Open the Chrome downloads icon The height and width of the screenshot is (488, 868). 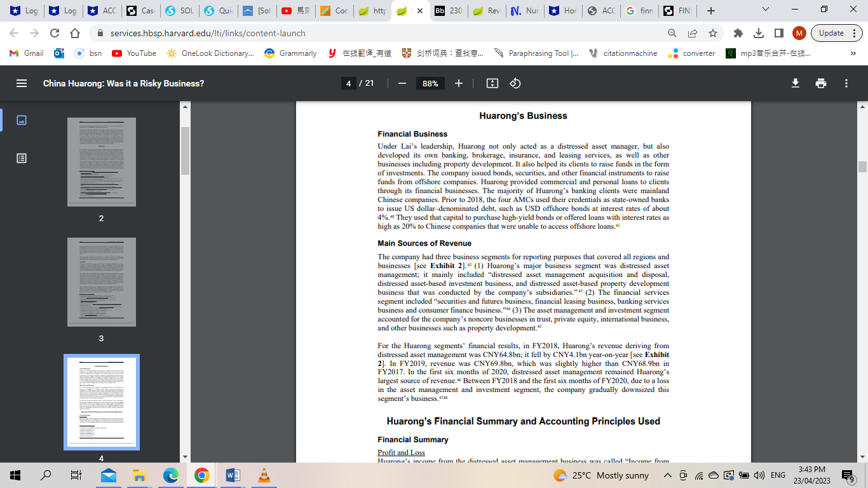[759, 33]
